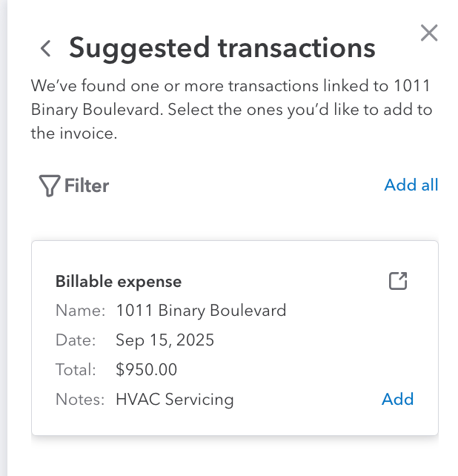The width and height of the screenshot is (458, 476).
Task: Select the Billable expense heading
Action: 119,282
